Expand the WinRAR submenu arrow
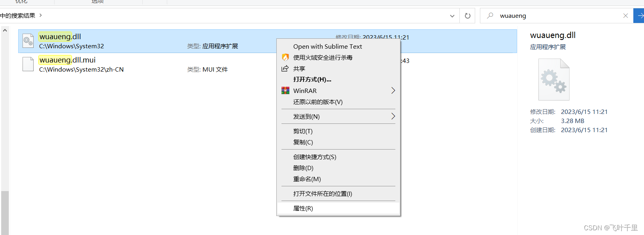The width and height of the screenshot is (644, 235). point(393,91)
